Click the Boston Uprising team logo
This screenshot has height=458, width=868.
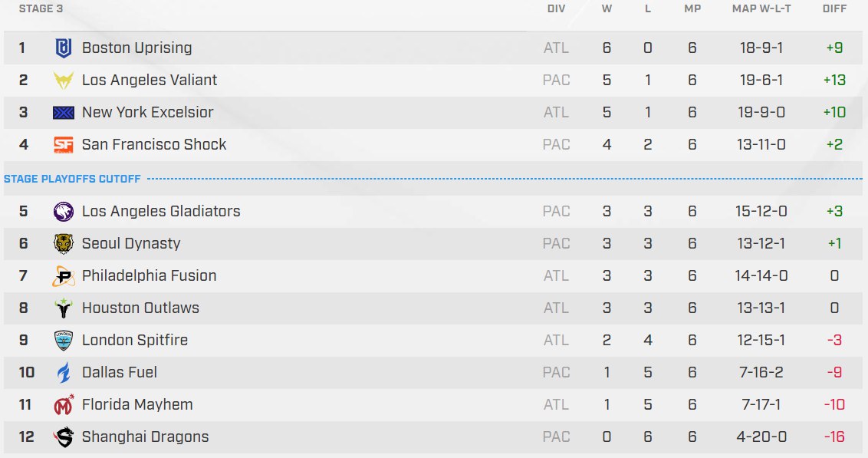63,48
